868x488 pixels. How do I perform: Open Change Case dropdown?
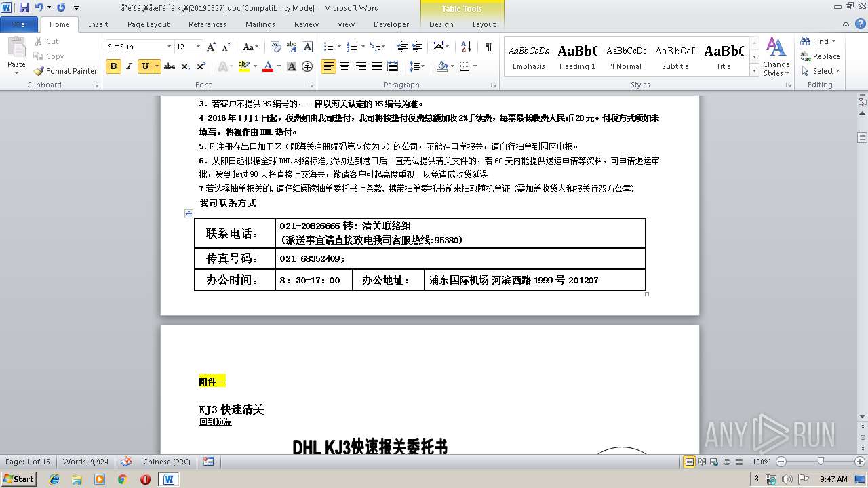[250, 47]
